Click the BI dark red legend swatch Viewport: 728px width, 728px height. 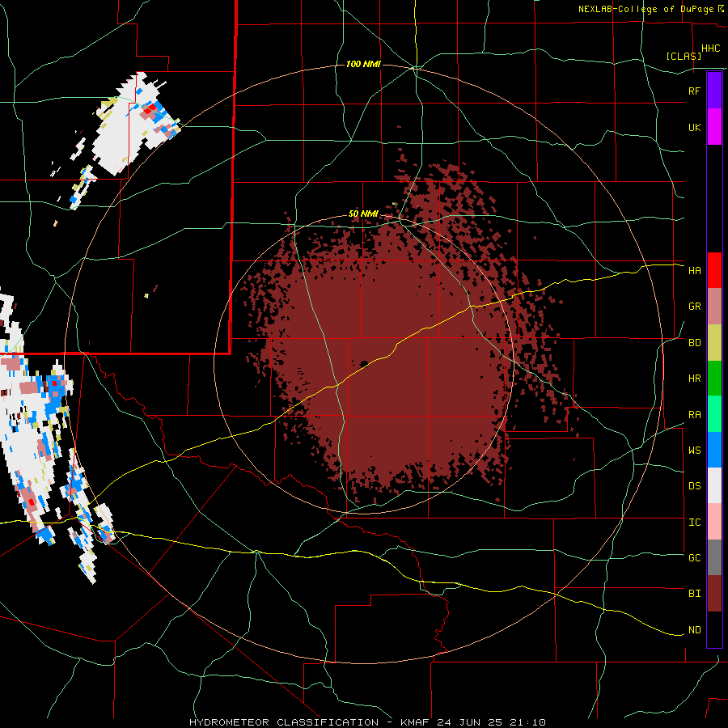(x=714, y=594)
